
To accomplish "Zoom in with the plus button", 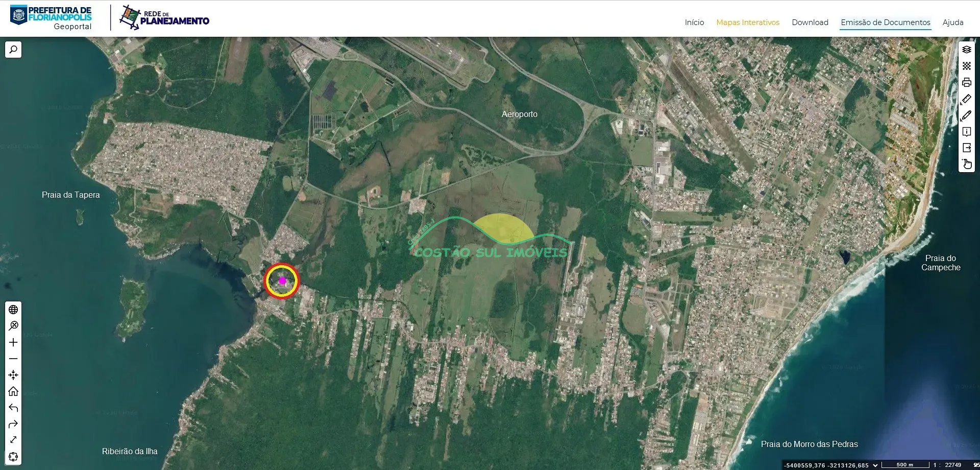I will tap(13, 342).
